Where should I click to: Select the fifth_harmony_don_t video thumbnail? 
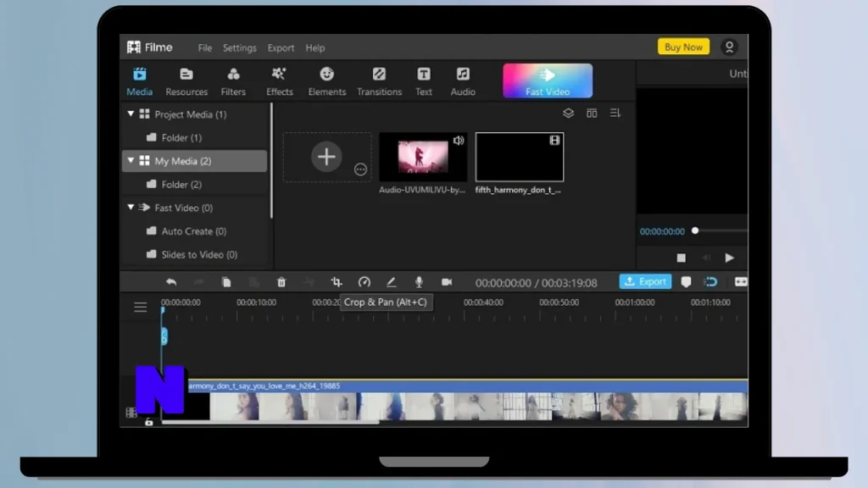point(520,157)
